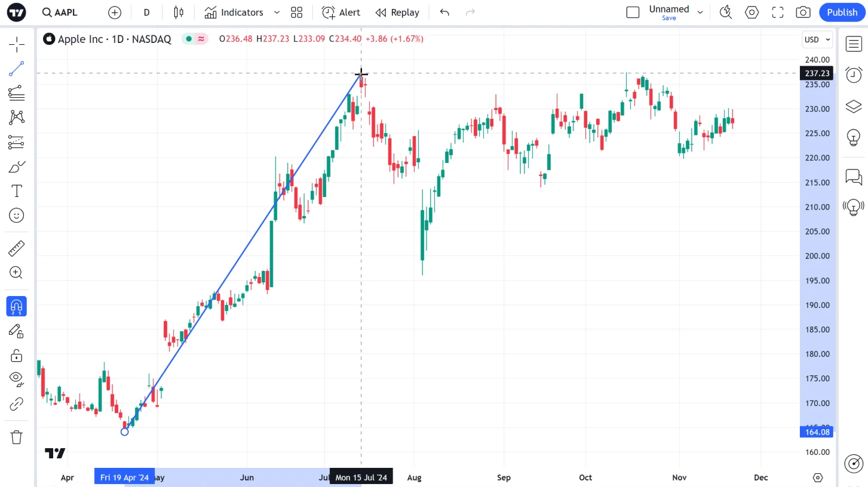Take a chart snapshot with the camera
The height and width of the screenshot is (487, 868).
(x=803, y=13)
